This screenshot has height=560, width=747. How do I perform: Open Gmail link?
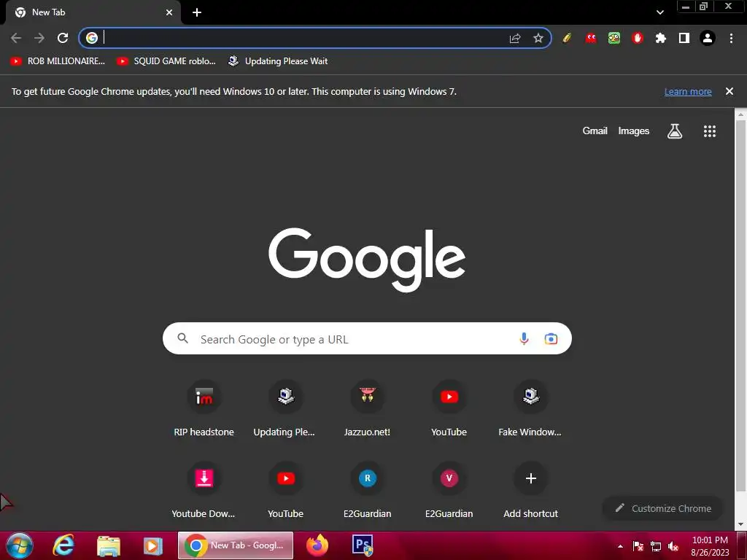(595, 131)
